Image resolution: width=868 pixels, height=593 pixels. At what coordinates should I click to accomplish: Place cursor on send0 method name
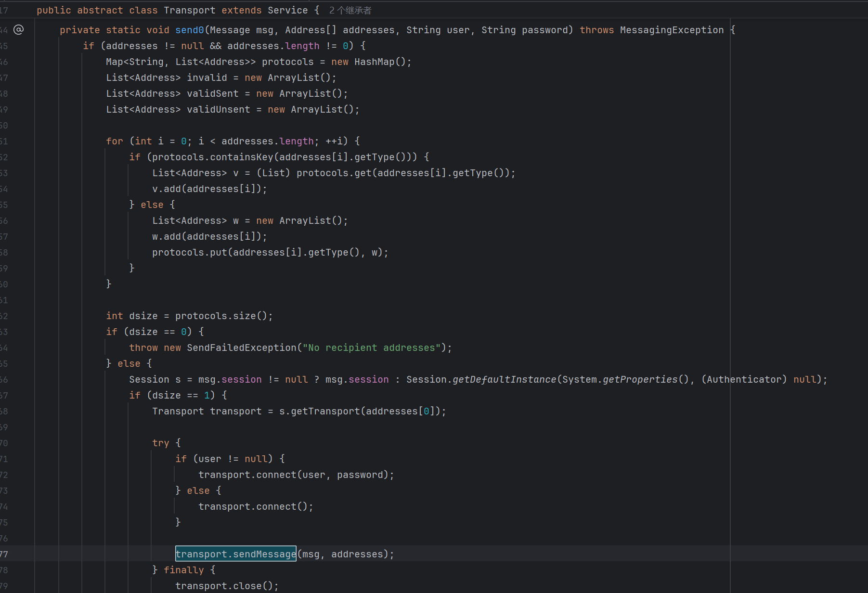click(x=190, y=30)
